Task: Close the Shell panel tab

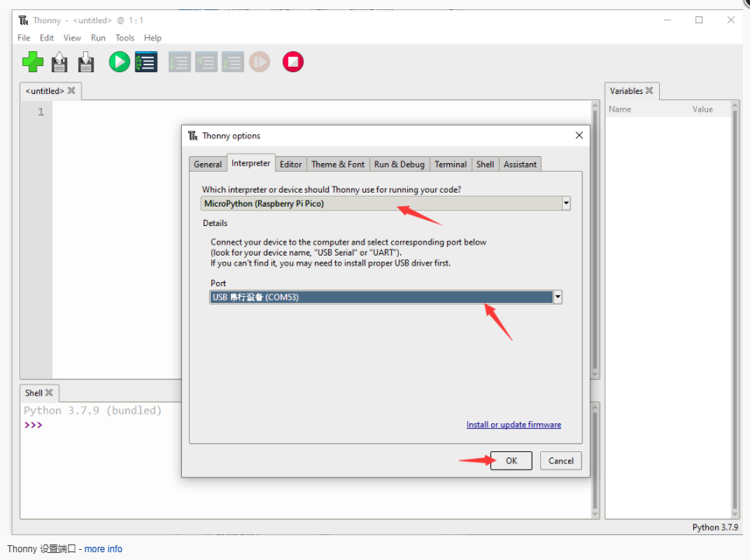Action: [49, 392]
